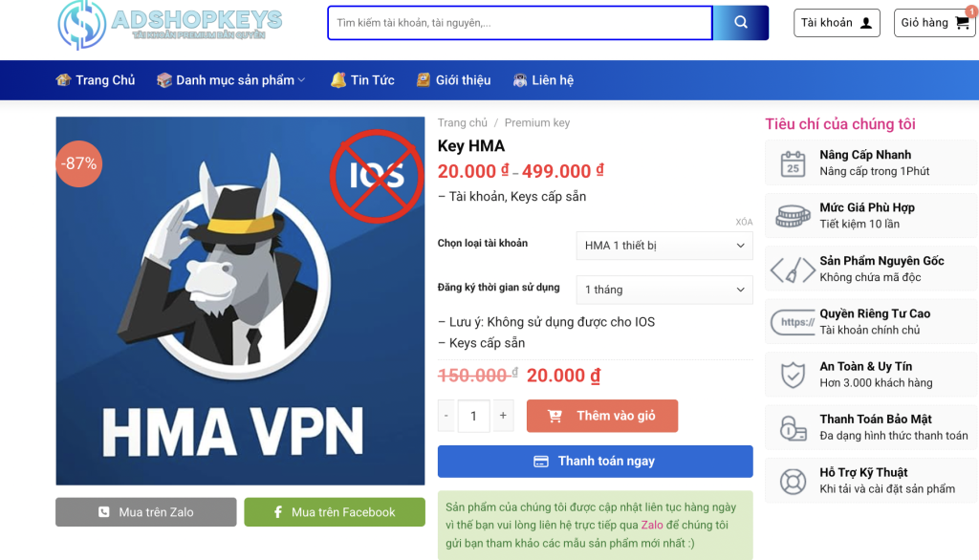Click the An Toàn & Uy Tín shield icon
979x560 pixels.
[x=793, y=375]
